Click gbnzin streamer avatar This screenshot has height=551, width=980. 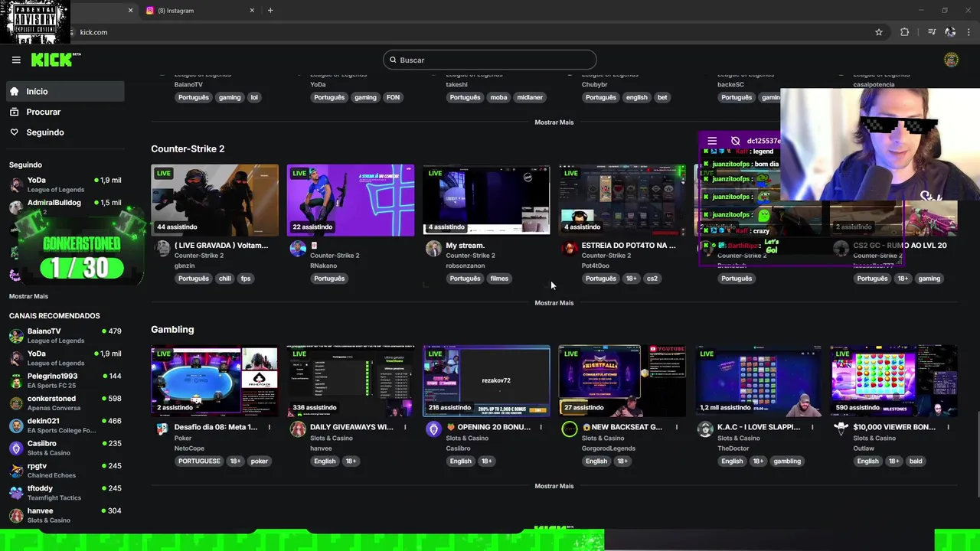162,248
